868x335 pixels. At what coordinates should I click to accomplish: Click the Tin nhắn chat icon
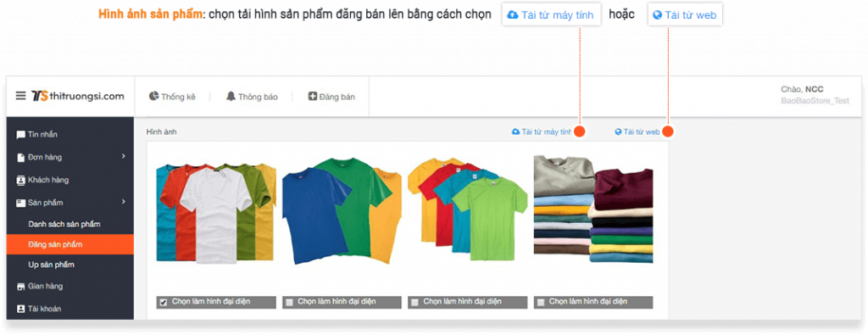[x=21, y=135]
